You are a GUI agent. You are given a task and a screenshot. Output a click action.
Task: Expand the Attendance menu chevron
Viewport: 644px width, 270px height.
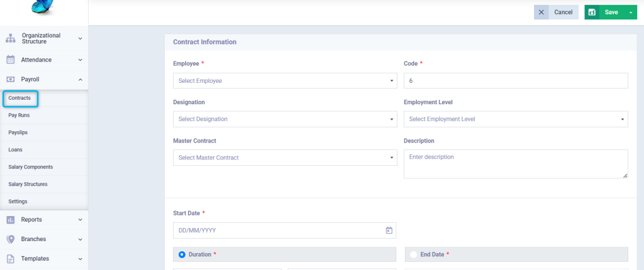[80, 60]
